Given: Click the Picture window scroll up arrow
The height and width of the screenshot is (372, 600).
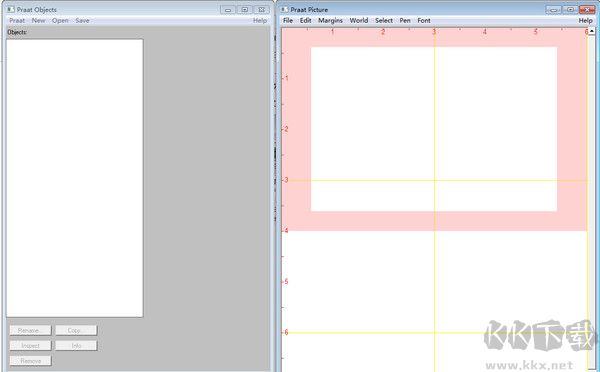Looking at the screenshot, I should click(x=592, y=31).
